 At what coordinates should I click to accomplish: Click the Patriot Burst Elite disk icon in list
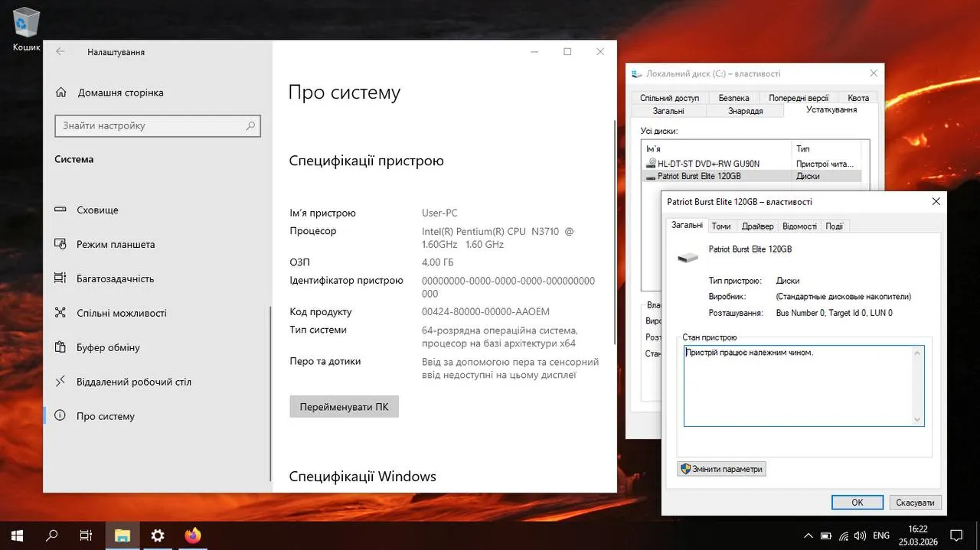[651, 176]
